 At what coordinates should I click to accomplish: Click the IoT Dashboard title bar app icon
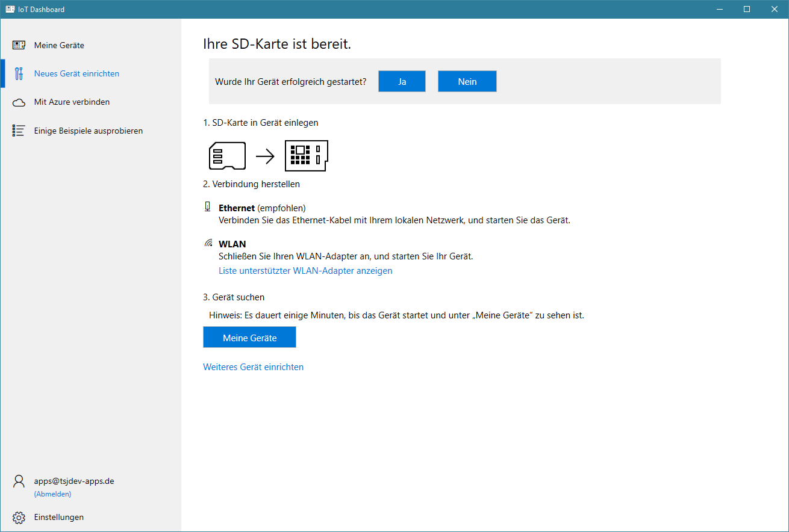click(x=10, y=9)
